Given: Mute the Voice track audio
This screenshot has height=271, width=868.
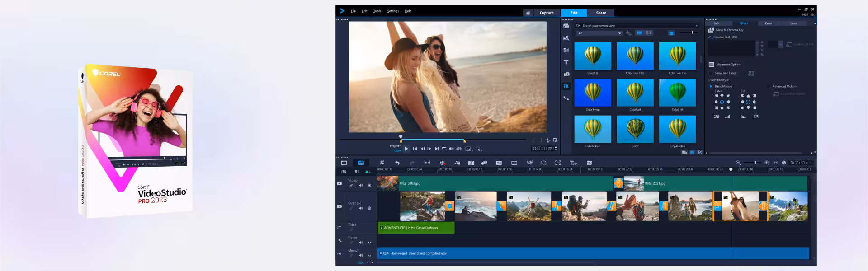Looking at the screenshot, I should (x=361, y=243).
